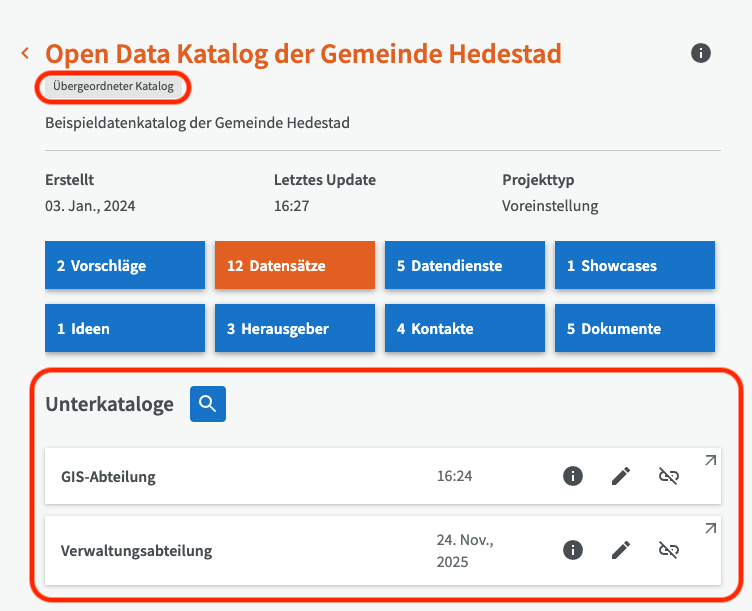Viewport: 752px width, 611px height.
Task: Click the Erstellt date 03. Jan., 2024
Action: [90, 206]
